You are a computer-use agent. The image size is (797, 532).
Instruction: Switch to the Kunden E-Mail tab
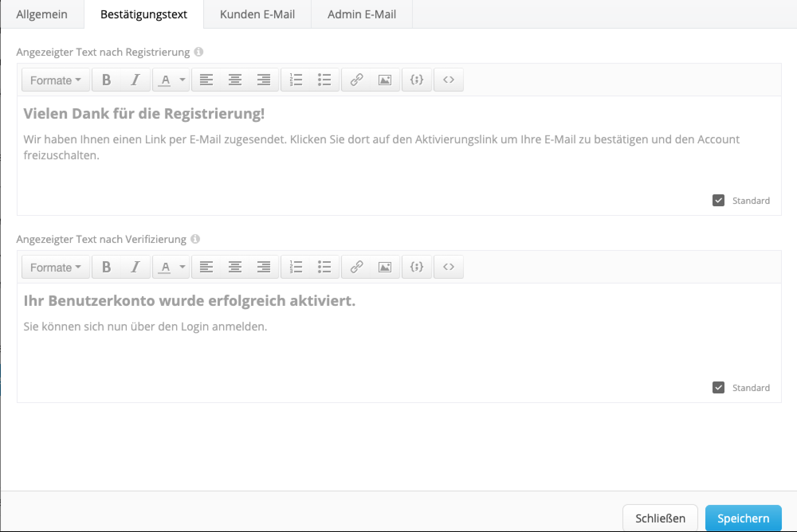(257, 14)
